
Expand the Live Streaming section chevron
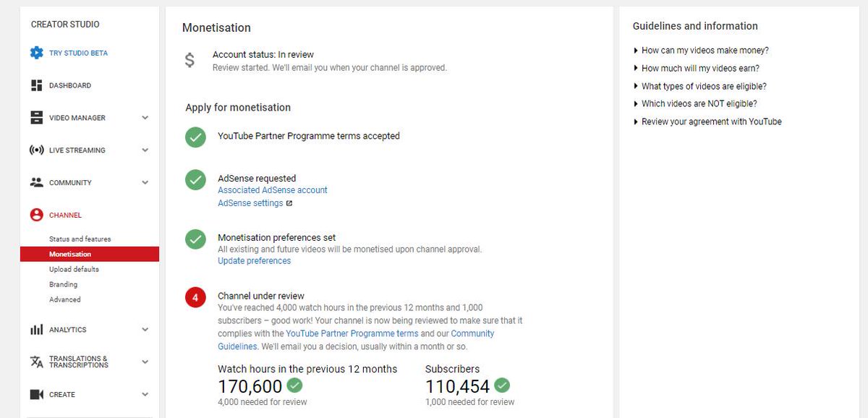[145, 150]
